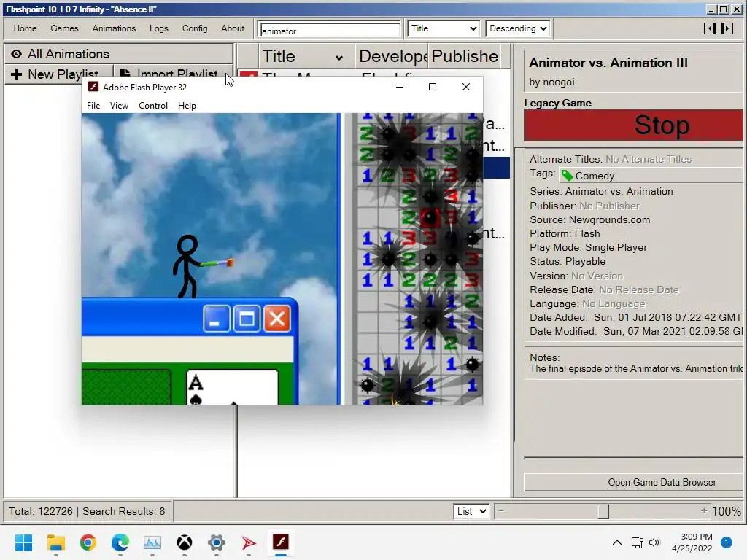Click 'Total: 122726 | Search Results: 8' status
Image resolution: width=747 pixels, height=560 pixels.
click(x=87, y=511)
